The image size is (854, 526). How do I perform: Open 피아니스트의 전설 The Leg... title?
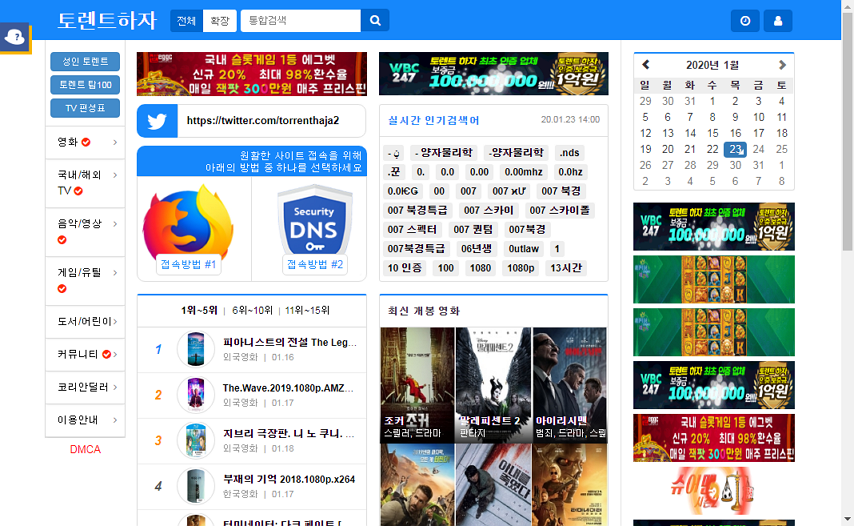click(x=290, y=342)
